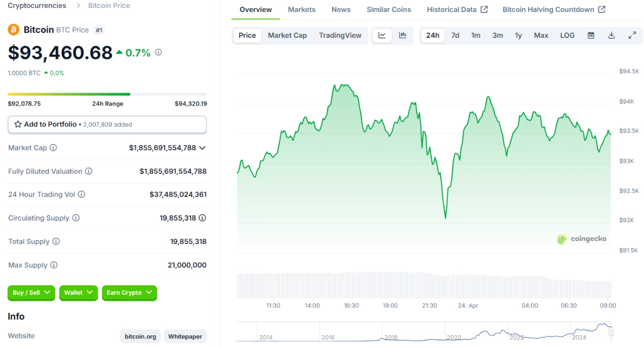This screenshot has height=348, width=644.
Task: Open Bitcoin Halving Countdown tab
Action: 554,9
